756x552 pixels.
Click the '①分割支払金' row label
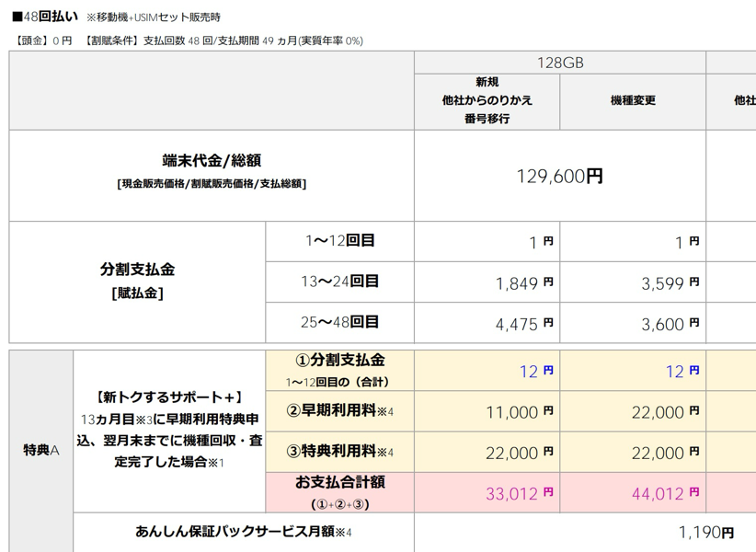[x=340, y=360]
